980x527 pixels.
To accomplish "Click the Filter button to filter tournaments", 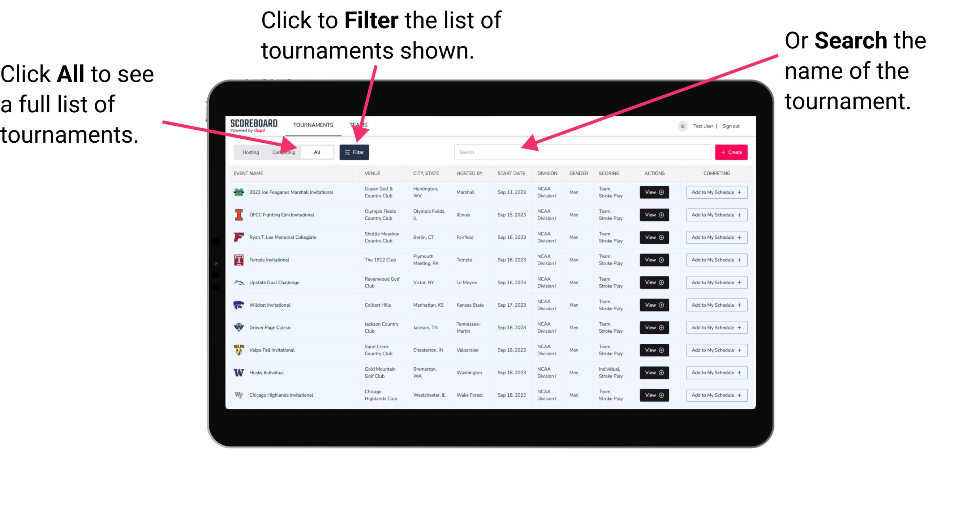I will pos(355,152).
